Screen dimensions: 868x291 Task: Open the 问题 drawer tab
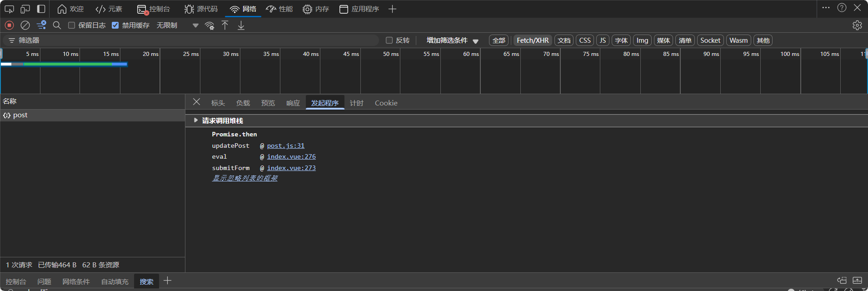pos(44,281)
